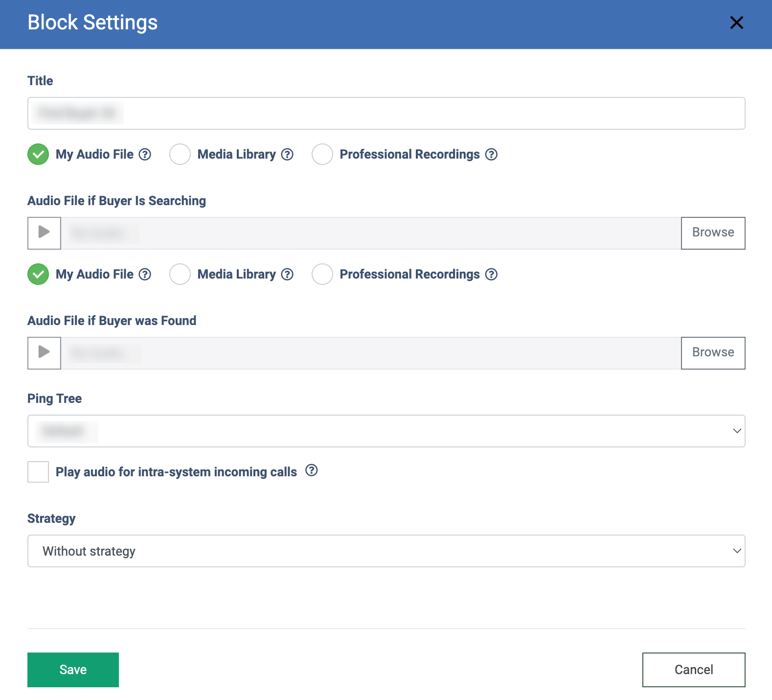Browse for Buyer Is Searching audio file

713,233
